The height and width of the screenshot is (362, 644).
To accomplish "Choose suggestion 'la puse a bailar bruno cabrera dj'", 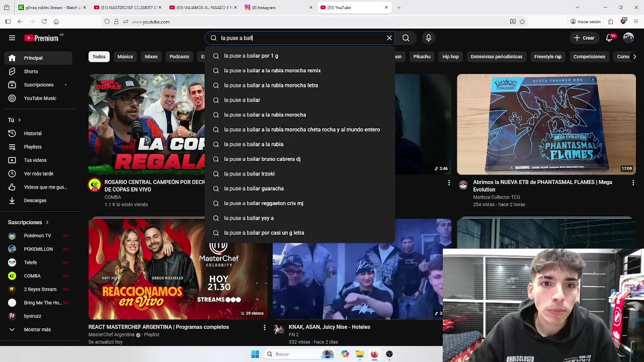I will (x=300, y=159).
